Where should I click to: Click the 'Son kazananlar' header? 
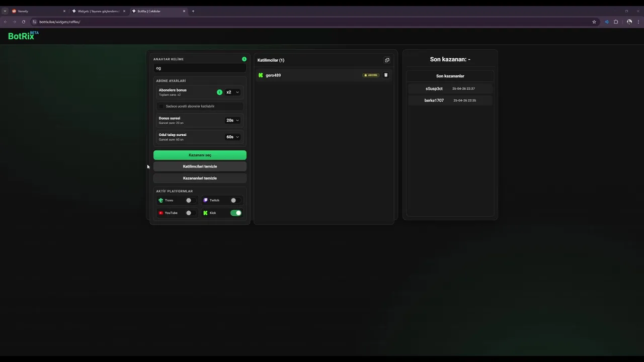click(450, 76)
